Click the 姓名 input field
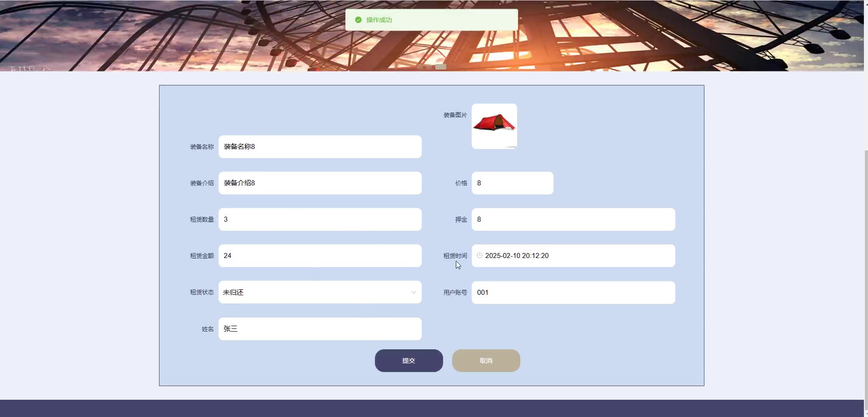The image size is (868, 417). (320, 329)
